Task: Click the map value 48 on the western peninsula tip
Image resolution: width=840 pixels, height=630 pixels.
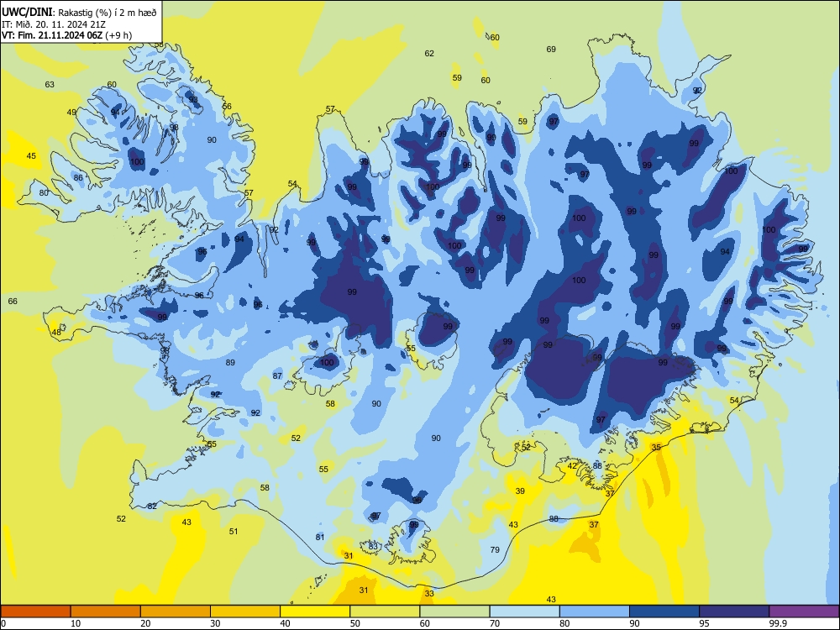Action: (x=56, y=332)
